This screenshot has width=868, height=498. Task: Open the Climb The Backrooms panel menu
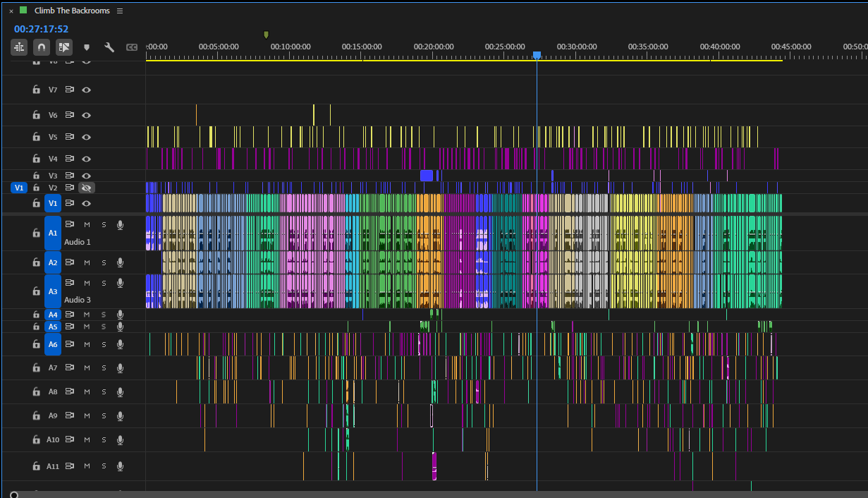tap(120, 11)
